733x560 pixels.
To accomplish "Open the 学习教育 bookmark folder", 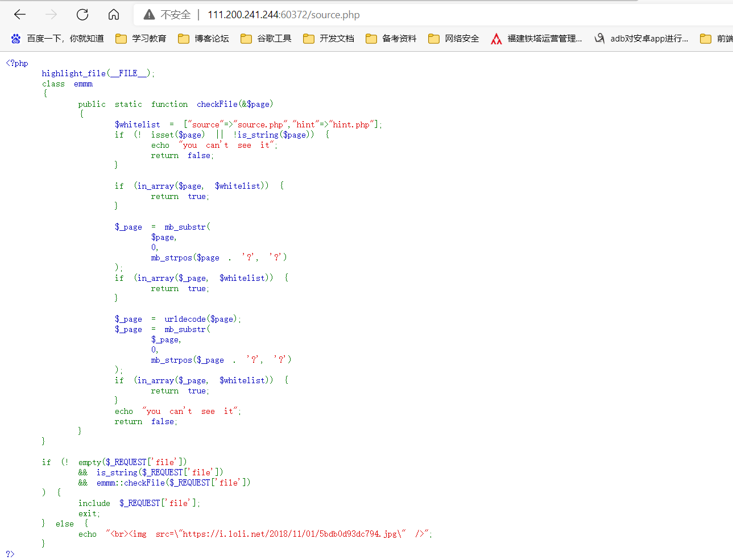I will click(141, 39).
